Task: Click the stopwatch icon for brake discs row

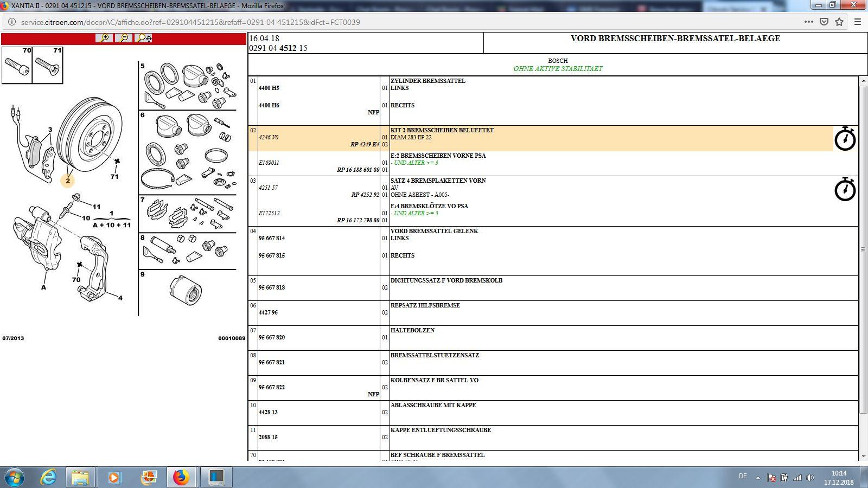Action: click(x=845, y=139)
